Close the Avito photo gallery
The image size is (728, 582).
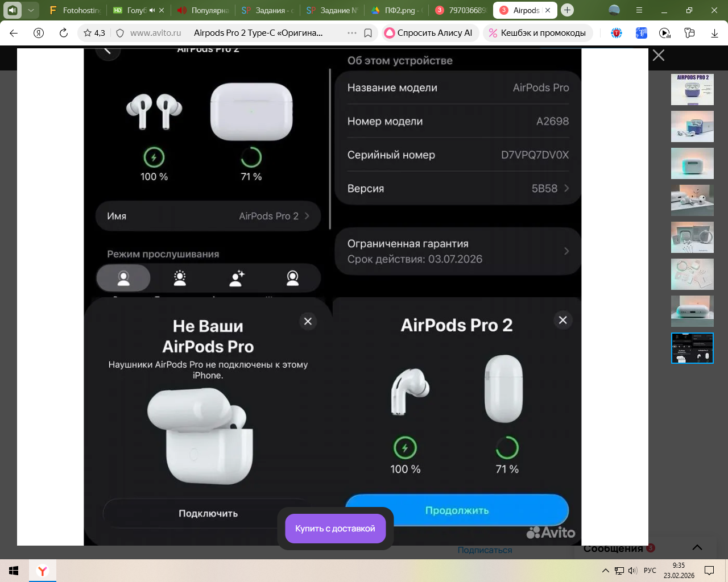coord(659,55)
